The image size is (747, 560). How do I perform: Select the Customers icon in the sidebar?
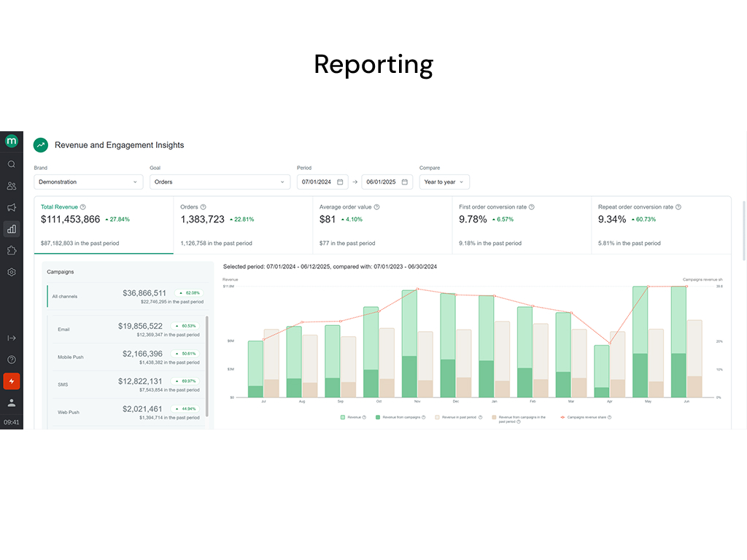click(x=12, y=186)
